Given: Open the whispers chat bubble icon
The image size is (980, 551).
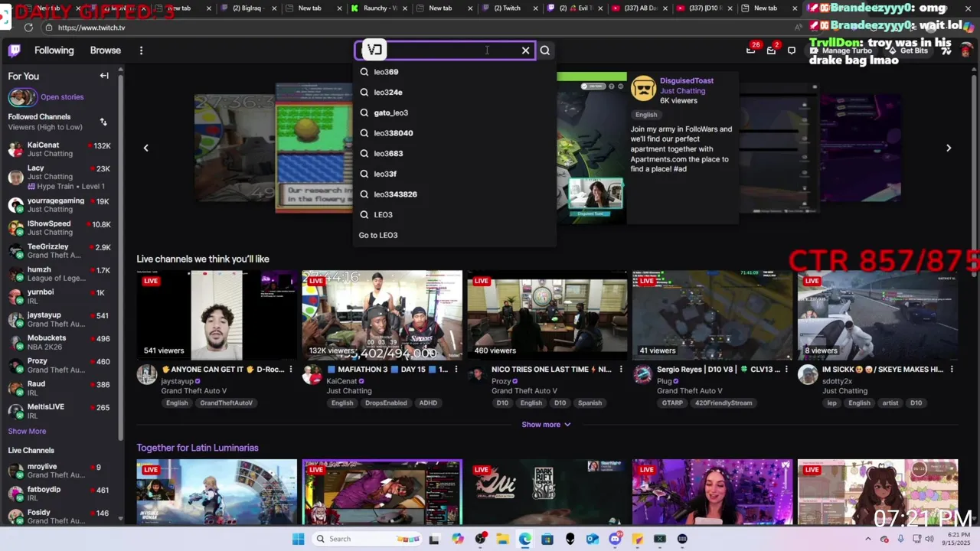Looking at the screenshot, I should (792, 51).
